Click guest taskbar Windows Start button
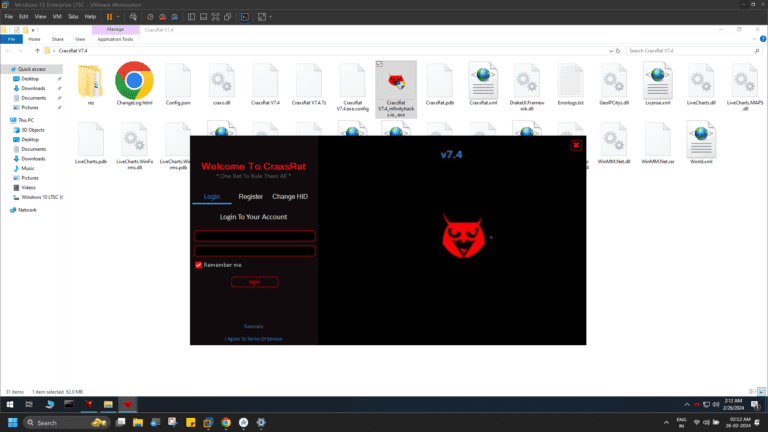768x432 pixels. [x=10, y=404]
